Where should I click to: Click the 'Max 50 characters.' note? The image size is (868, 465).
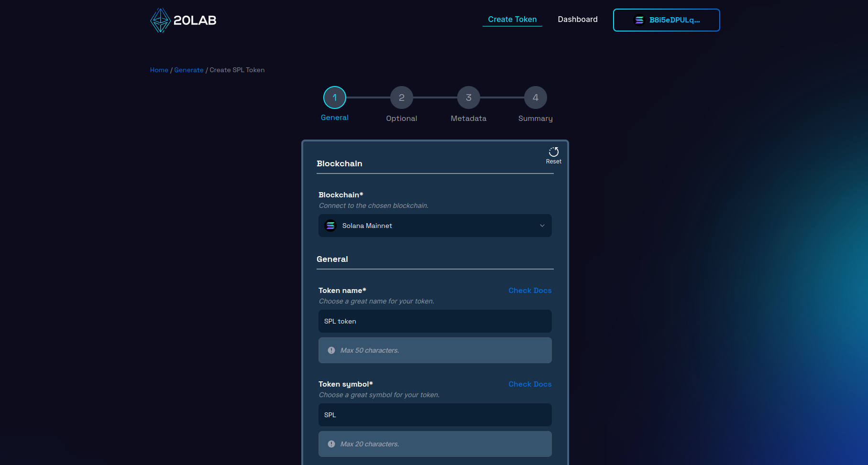tap(370, 350)
